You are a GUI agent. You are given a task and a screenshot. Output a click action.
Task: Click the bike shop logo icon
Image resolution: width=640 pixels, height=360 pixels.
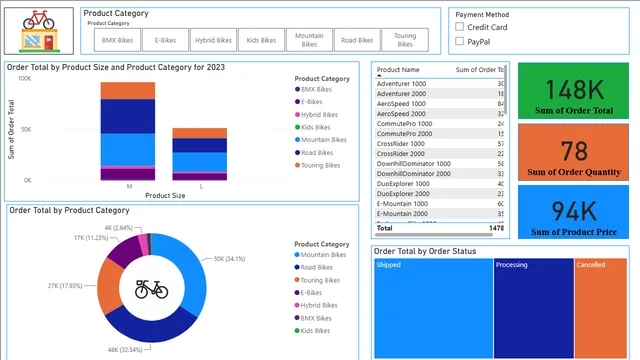tap(39, 31)
